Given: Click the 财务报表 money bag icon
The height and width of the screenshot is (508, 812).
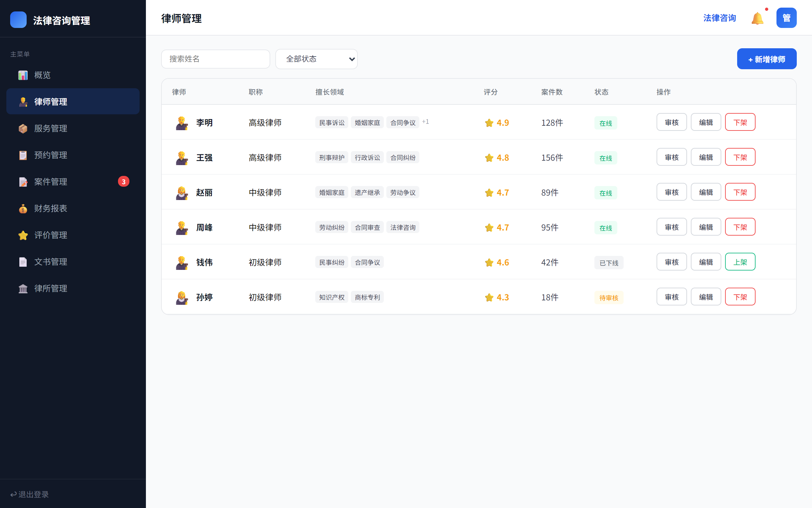Looking at the screenshot, I should [x=23, y=208].
